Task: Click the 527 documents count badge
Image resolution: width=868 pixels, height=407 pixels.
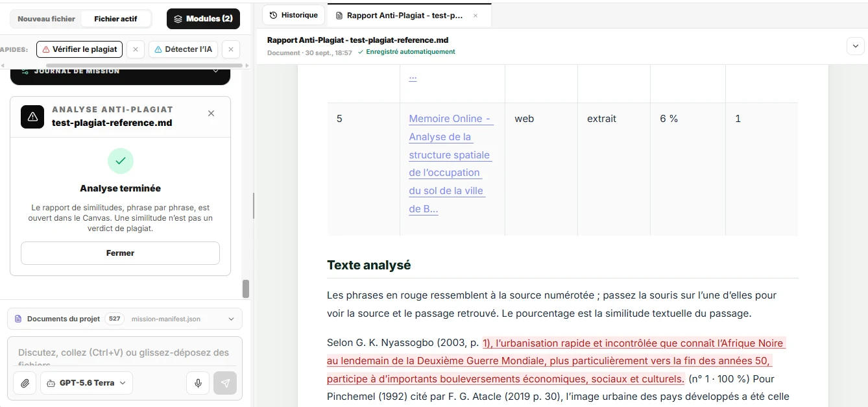Action: point(114,319)
